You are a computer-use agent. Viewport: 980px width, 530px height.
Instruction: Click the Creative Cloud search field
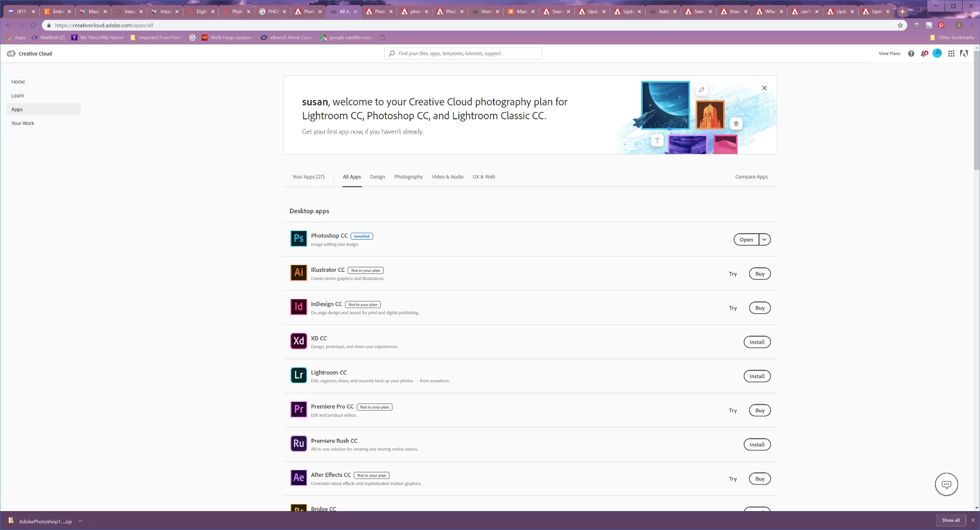coord(463,54)
